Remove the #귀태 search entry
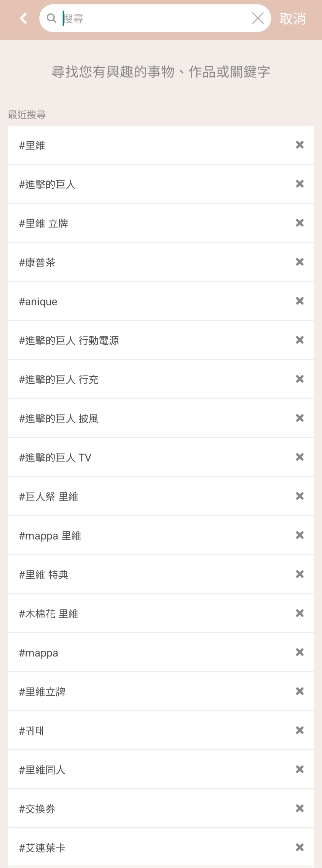The height and width of the screenshot is (868, 322). point(299,730)
